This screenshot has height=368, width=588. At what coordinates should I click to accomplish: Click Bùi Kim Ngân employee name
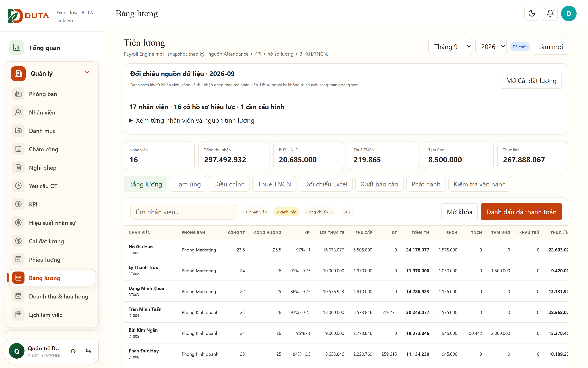point(143,330)
